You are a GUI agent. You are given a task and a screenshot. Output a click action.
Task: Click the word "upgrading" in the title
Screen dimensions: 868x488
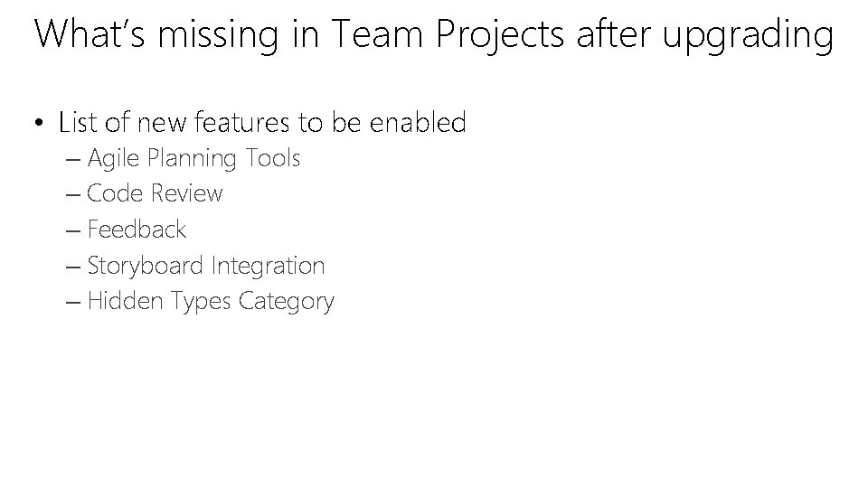(748, 36)
